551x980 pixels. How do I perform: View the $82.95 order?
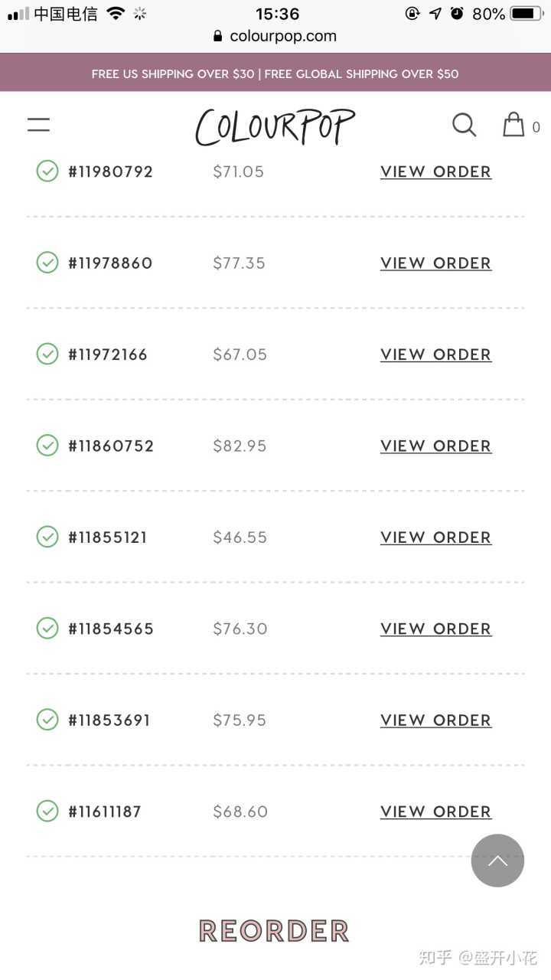point(435,446)
